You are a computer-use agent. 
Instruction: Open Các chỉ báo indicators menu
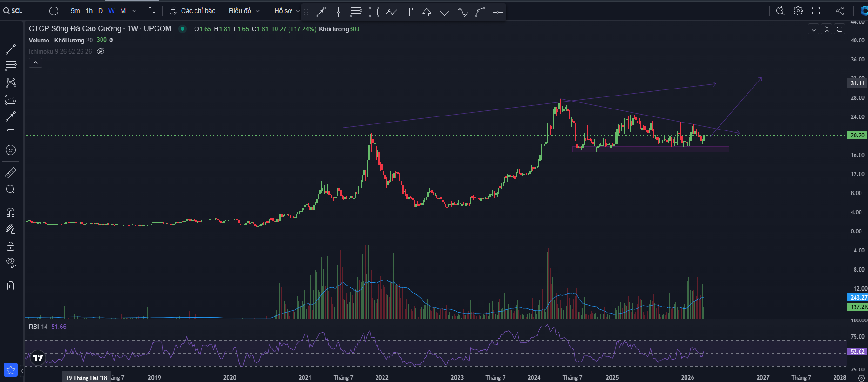(193, 11)
